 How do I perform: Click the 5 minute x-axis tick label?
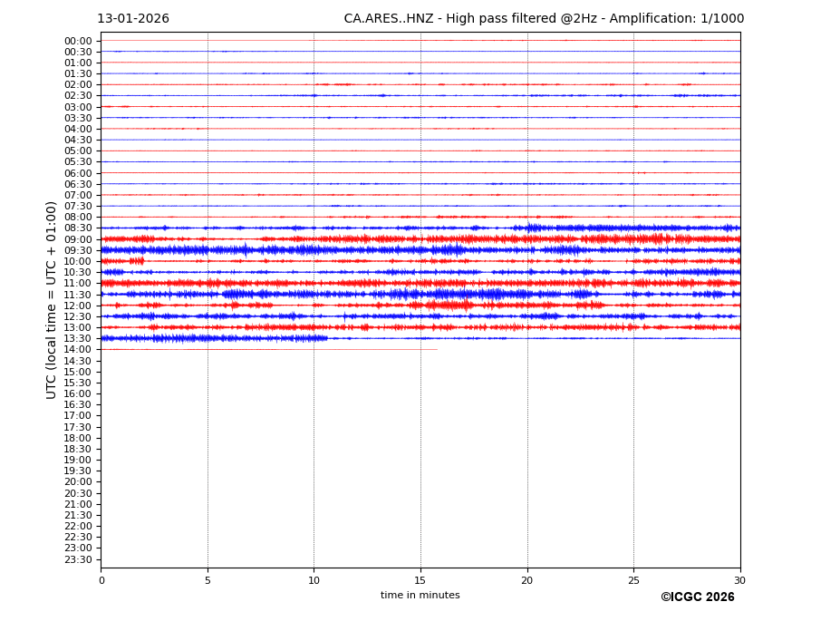coord(208,580)
